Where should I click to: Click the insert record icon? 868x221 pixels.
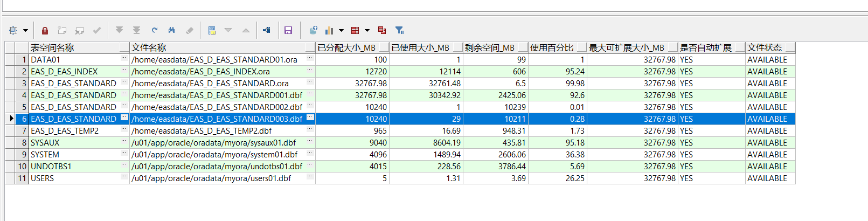pos(63,31)
